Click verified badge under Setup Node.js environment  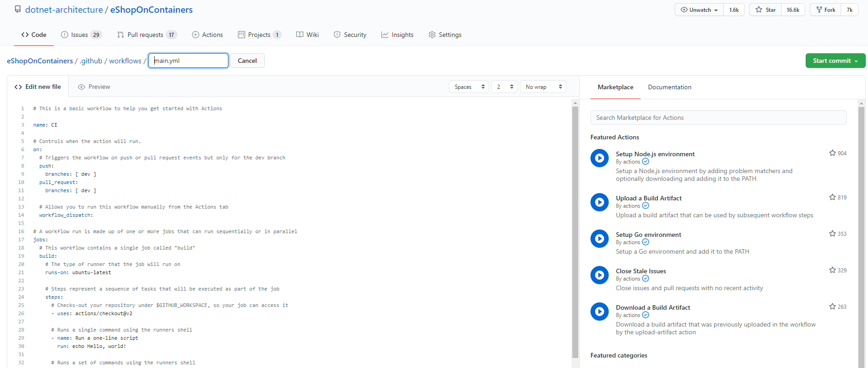(646, 162)
